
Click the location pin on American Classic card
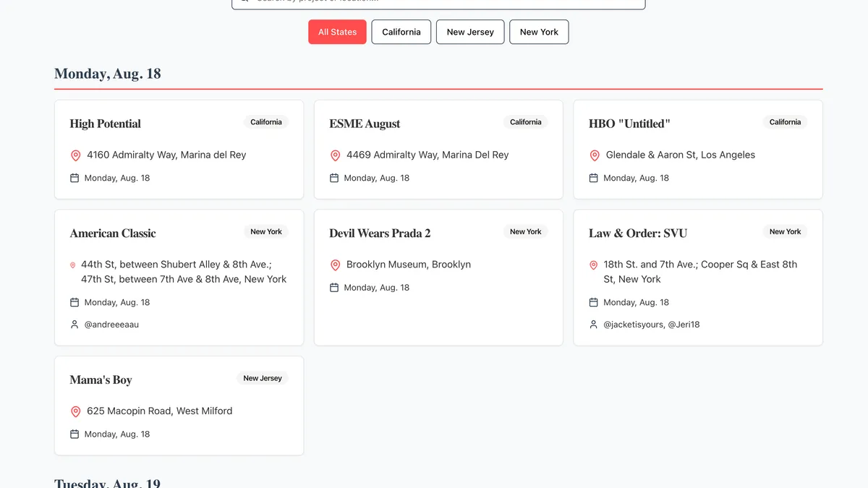point(73,265)
